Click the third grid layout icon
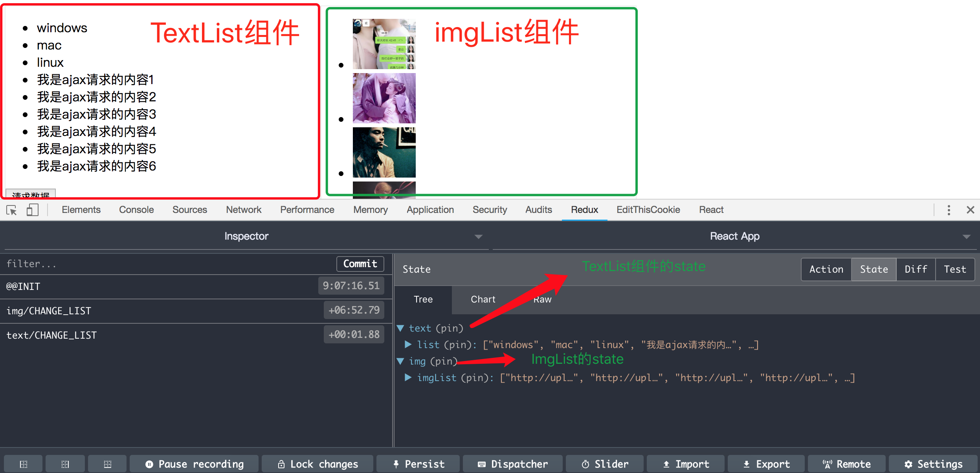The height and width of the screenshot is (473, 980). click(107, 464)
